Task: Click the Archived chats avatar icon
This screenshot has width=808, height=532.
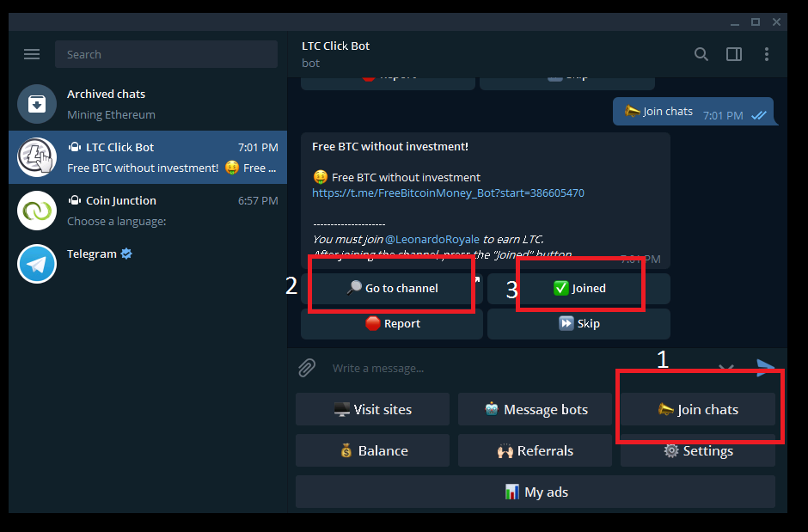Action: [x=37, y=104]
